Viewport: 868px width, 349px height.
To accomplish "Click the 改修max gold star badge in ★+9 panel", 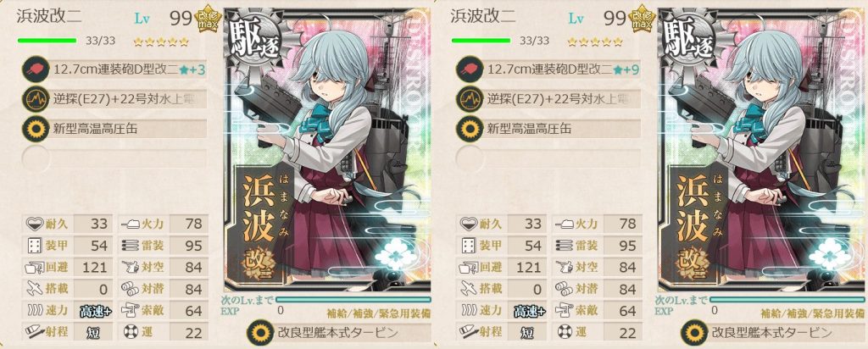I will click(643, 20).
